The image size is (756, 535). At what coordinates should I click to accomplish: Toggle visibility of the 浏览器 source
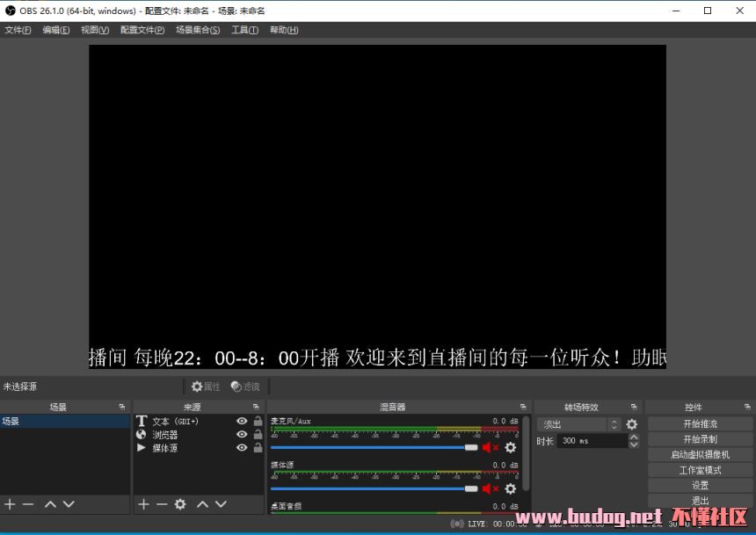242,435
